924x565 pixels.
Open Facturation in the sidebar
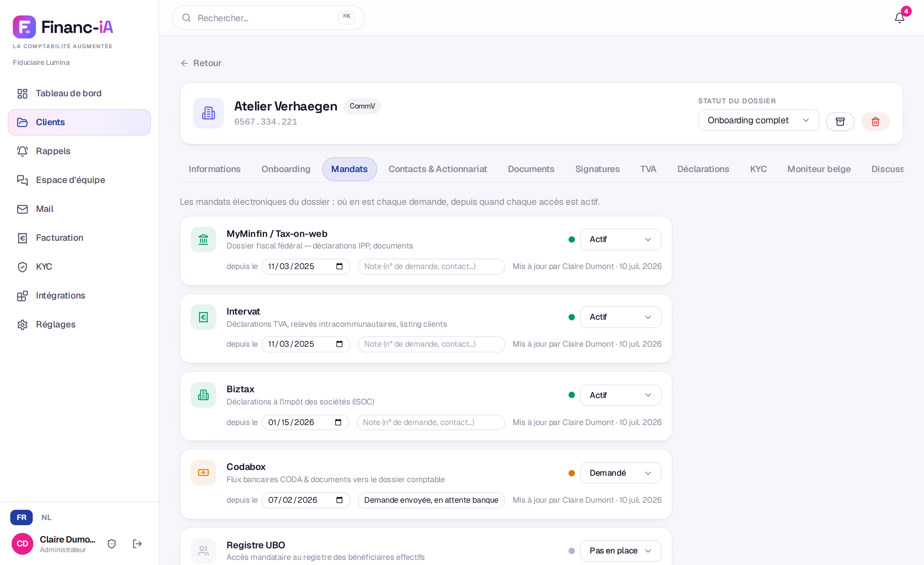(79, 238)
